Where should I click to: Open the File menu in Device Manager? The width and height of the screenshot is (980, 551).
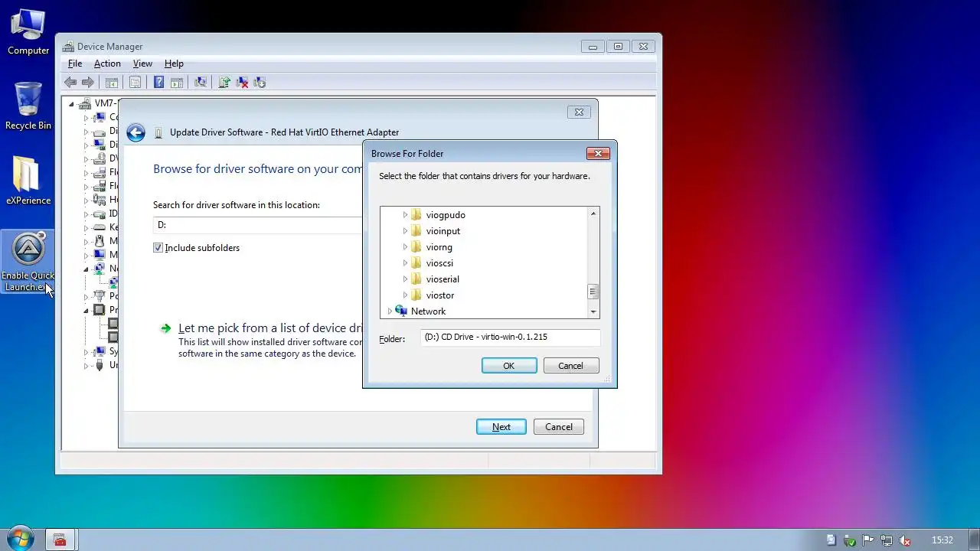click(x=75, y=64)
